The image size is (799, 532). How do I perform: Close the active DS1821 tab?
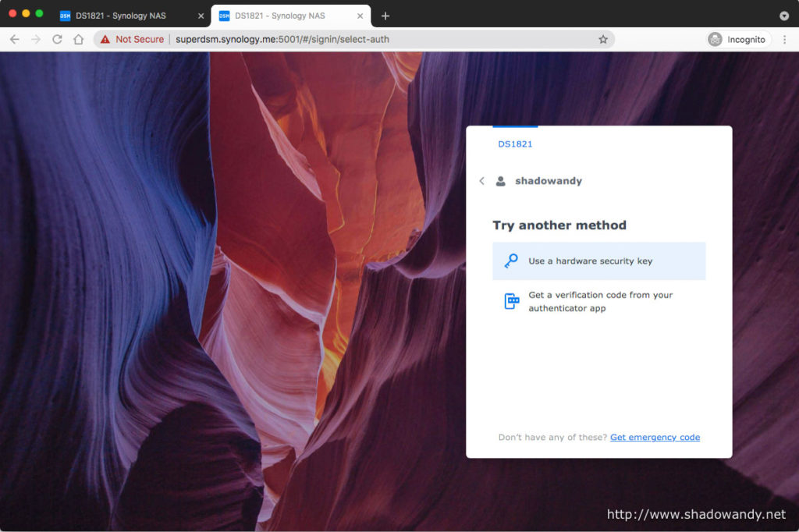click(360, 16)
